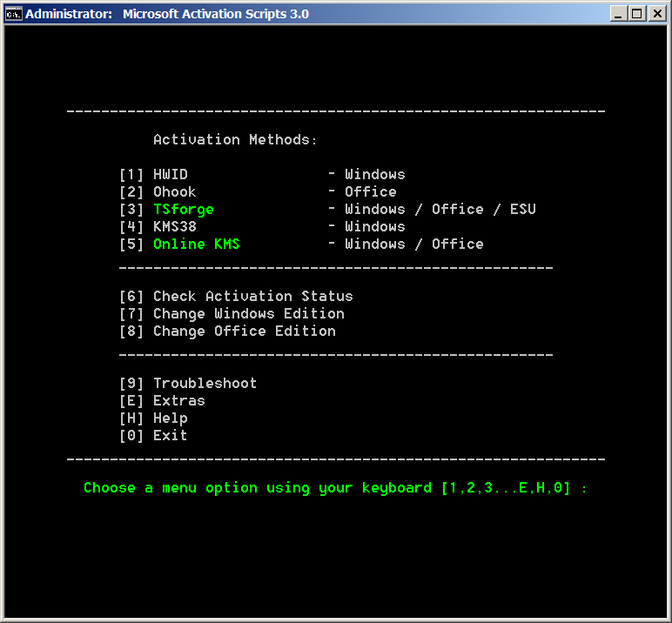Screen dimensions: 672x623
Task: Open Check Activation Status option
Action: coord(252,297)
